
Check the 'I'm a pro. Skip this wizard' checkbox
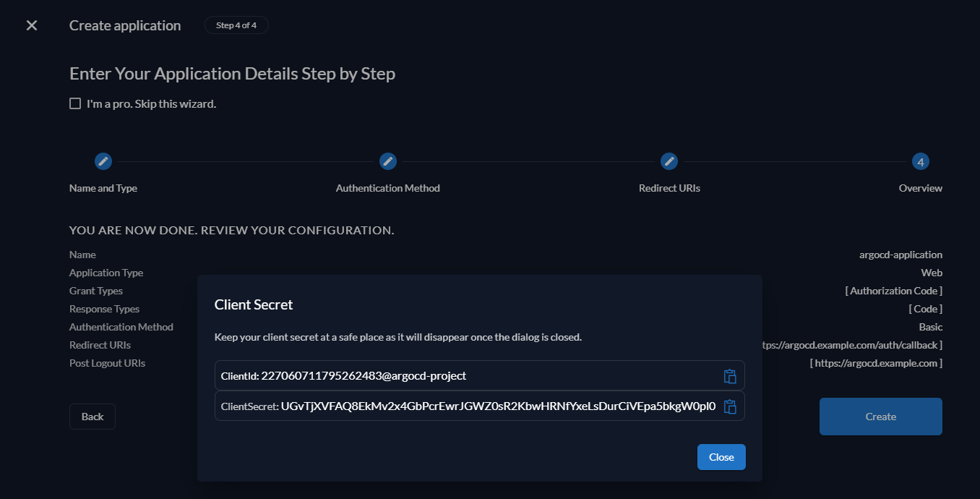75,103
